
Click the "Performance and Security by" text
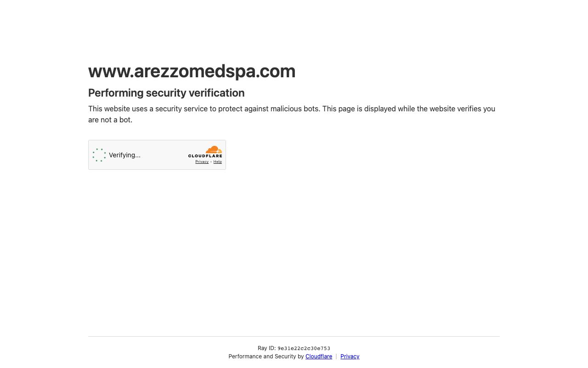pyautogui.click(x=266, y=356)
